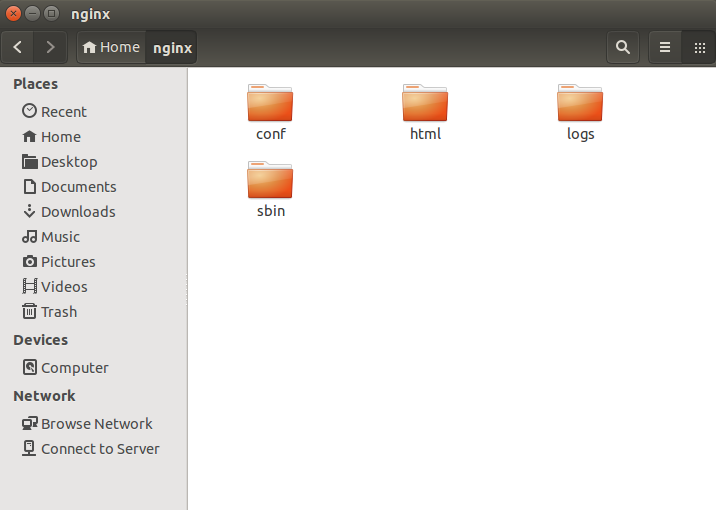The image size is (716, 510).
Task: Select the sbin folder icon
Action: pyautogui.click(x=270, y=180)
